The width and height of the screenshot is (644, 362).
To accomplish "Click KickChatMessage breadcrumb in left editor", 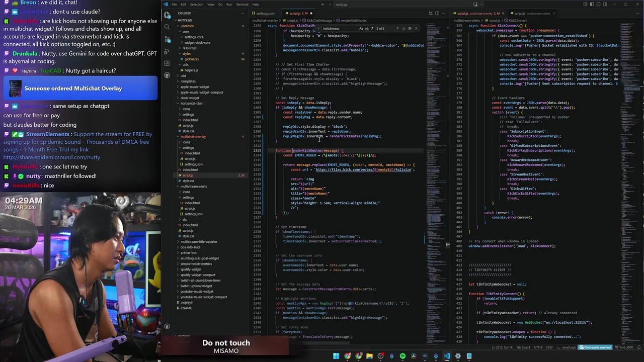I will click(319, 21).
